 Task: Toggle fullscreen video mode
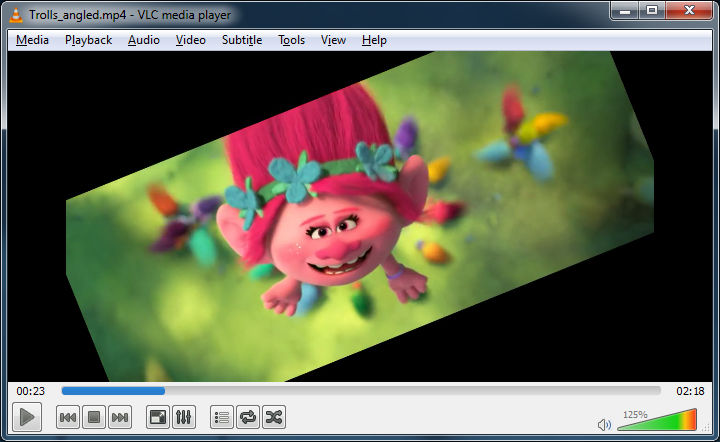158,417
